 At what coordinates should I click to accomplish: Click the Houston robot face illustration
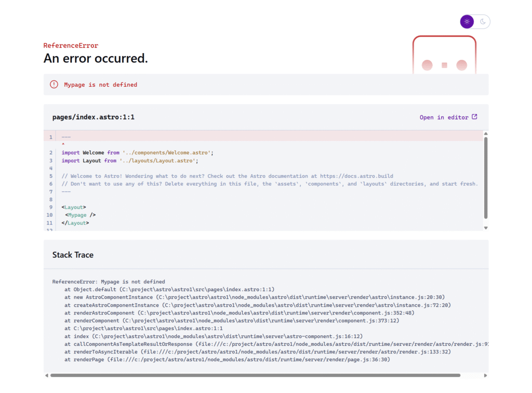(x=444, y=56)
